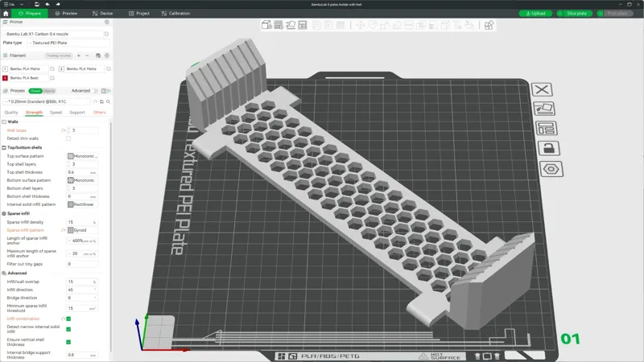The image size is (644, 362).
Task: Click the red filament 3 color swatch
Action: pyautogui.click(x=5, y=78)
